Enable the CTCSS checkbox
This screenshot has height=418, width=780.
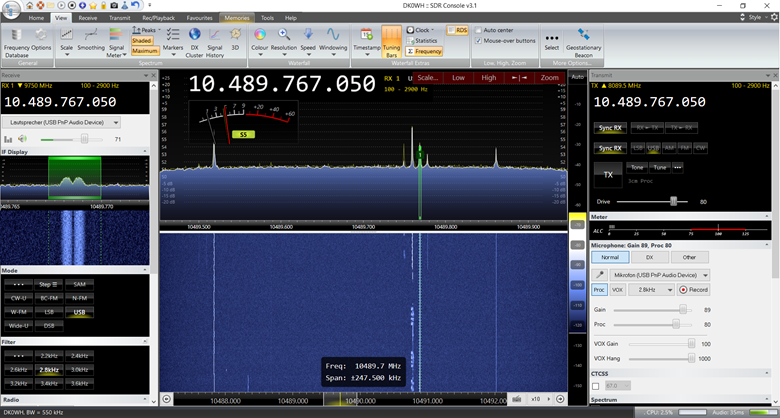(595, 386)
